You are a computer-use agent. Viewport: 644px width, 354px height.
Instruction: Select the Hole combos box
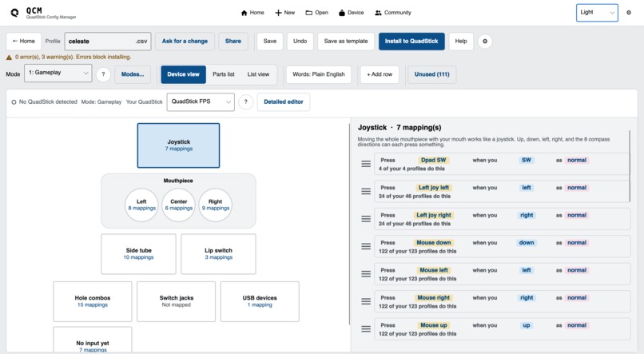pos(93,301)
